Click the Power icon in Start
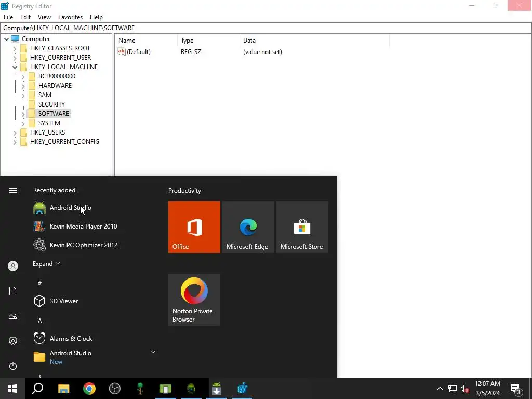532x399 pixels. pos(13,366)
